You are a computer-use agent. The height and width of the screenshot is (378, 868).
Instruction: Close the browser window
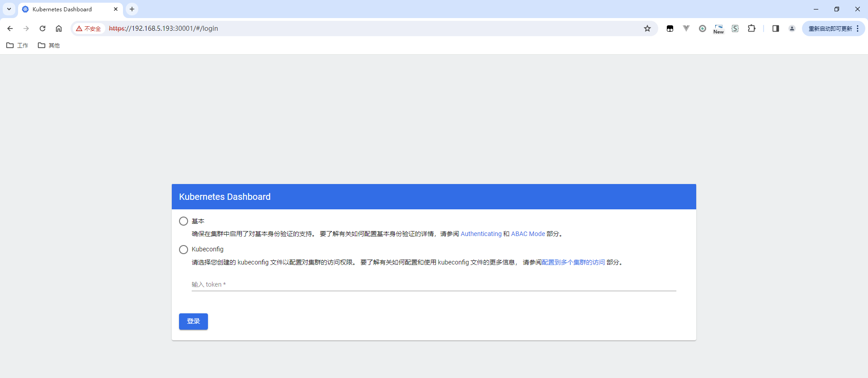(x=858, y=9)
